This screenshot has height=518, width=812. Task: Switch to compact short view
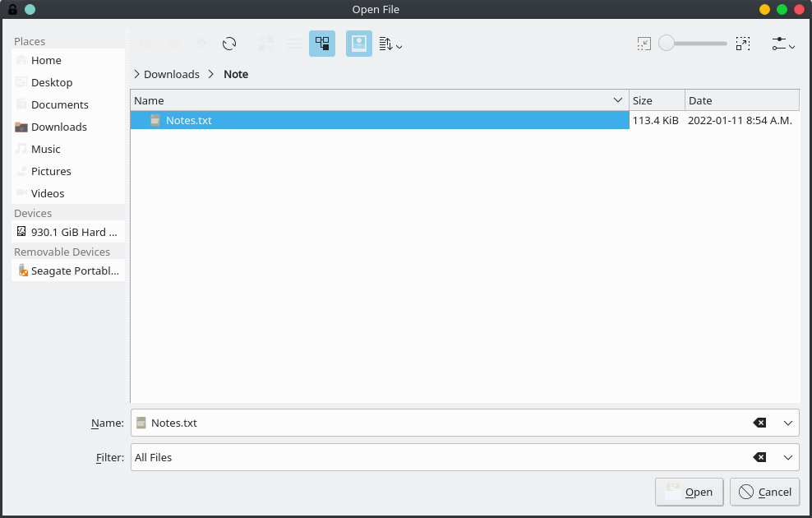coord(294,44)
